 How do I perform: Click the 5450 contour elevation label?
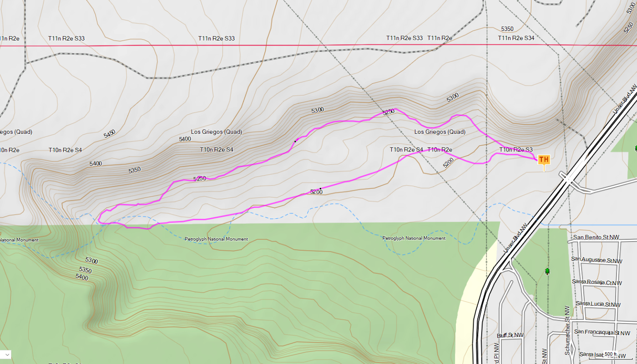click(x=110, y=134)
